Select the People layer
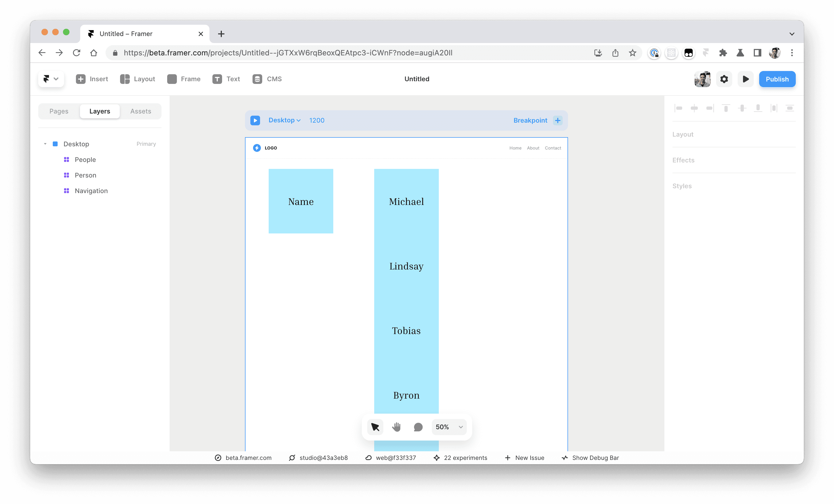The height and width of the screenshot is (504, 834). tap(85, 160)
